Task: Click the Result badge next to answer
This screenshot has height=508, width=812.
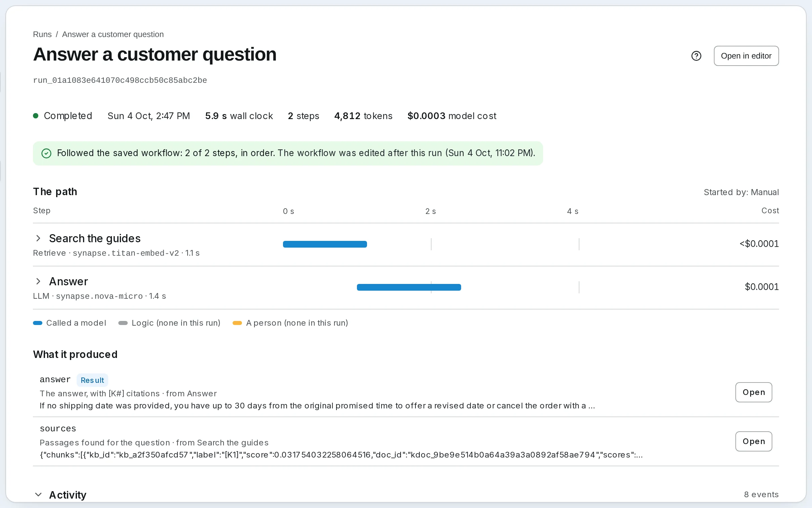Action: 92,380
